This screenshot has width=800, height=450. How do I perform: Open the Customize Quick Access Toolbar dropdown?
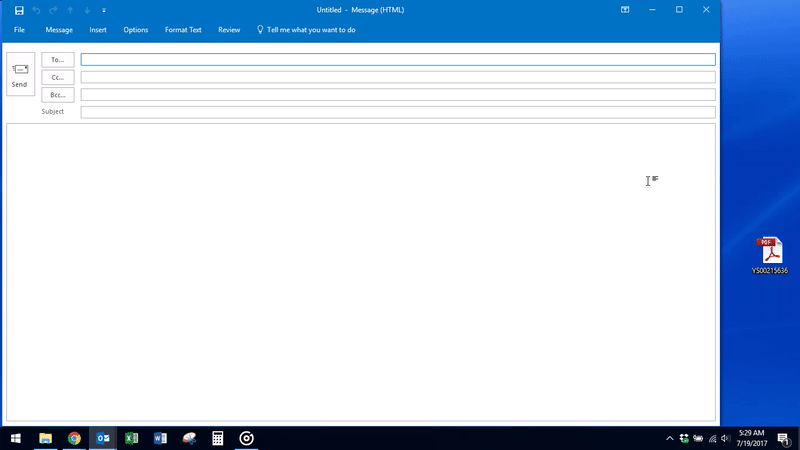point(105,10)
